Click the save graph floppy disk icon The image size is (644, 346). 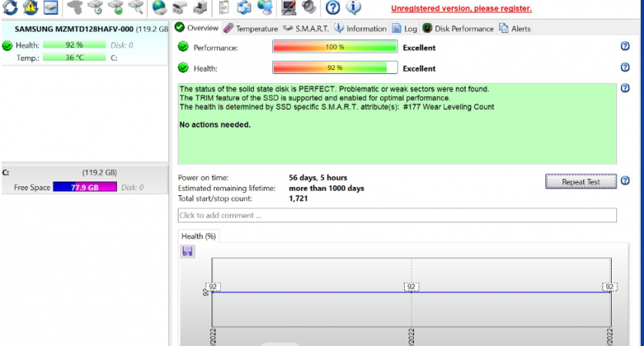tap(187, 251)
